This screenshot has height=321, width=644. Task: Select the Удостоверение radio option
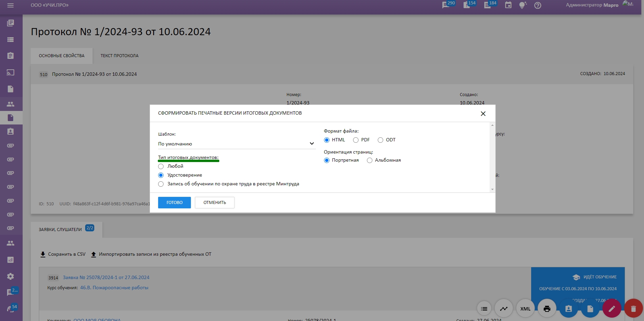(x=161, y=175)
